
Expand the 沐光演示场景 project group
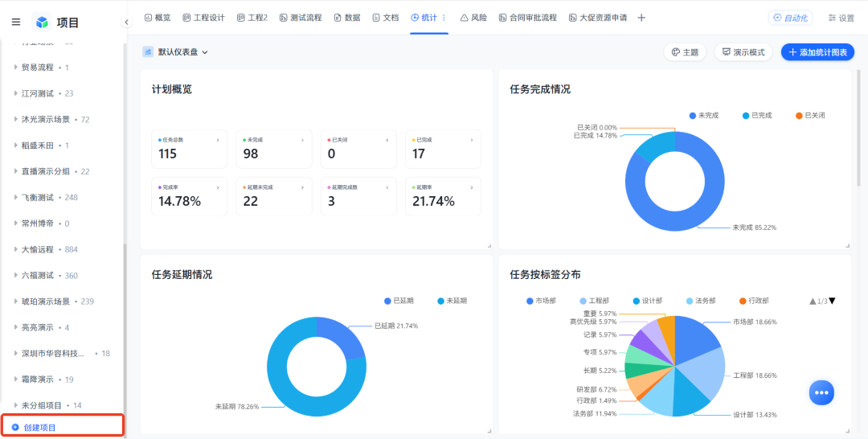pos(16,120)
